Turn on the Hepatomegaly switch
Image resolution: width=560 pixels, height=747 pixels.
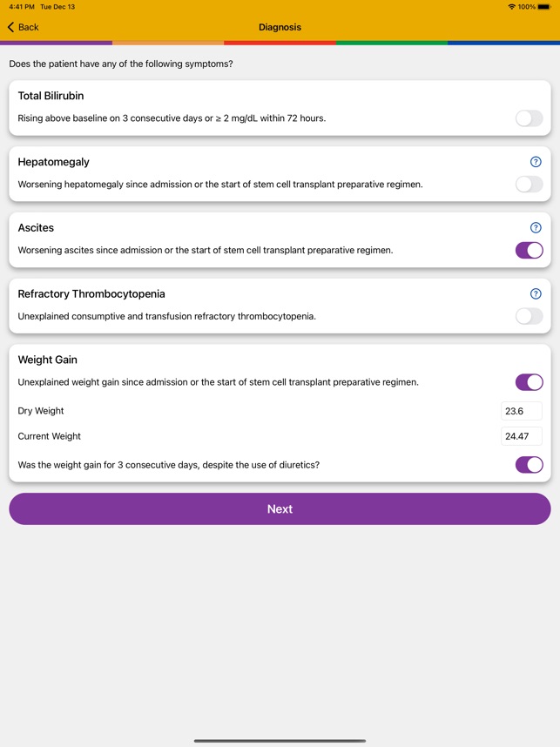[529, 185]
